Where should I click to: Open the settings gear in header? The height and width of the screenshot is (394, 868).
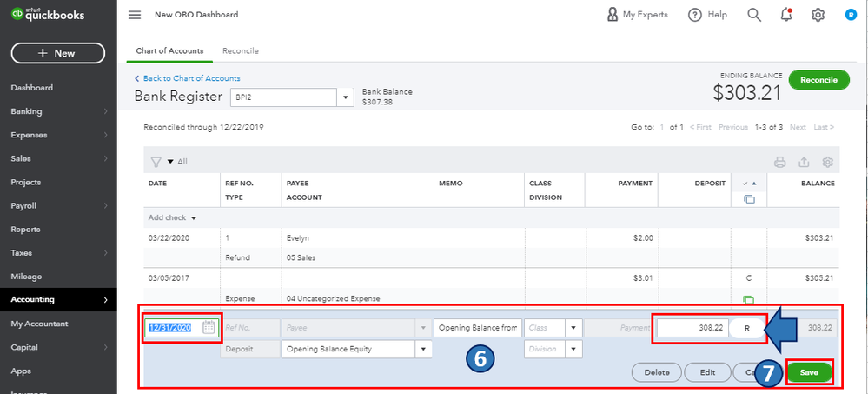click(818, 15)
